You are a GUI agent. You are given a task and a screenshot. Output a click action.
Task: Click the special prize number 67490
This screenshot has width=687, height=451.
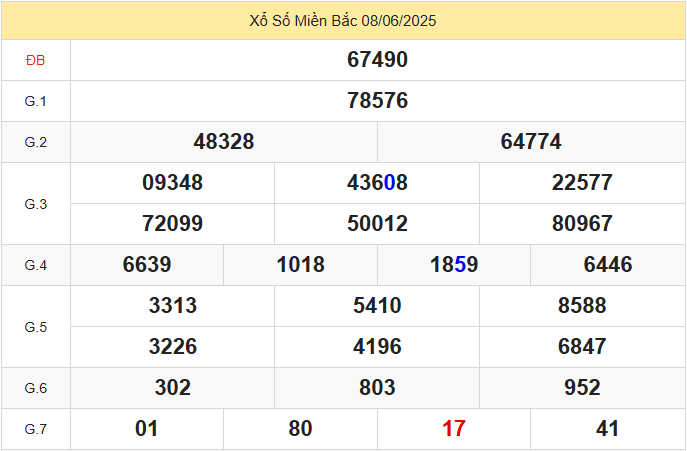tap(377, 60)
